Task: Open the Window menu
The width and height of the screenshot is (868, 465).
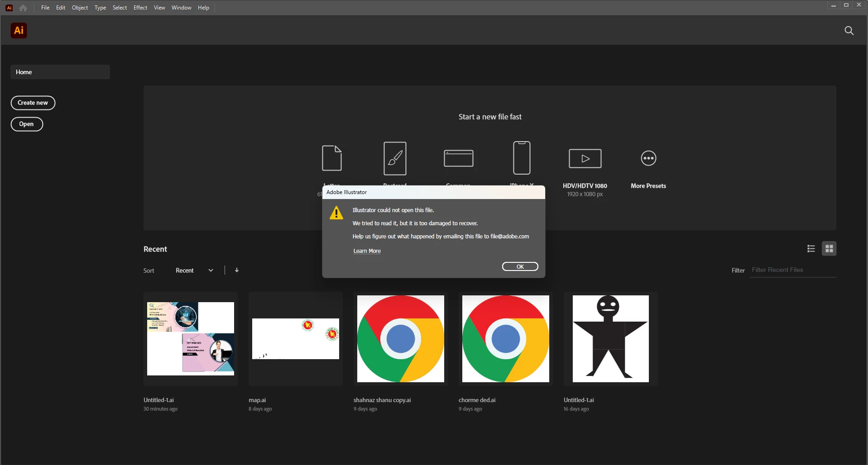Action: point(181,8)
